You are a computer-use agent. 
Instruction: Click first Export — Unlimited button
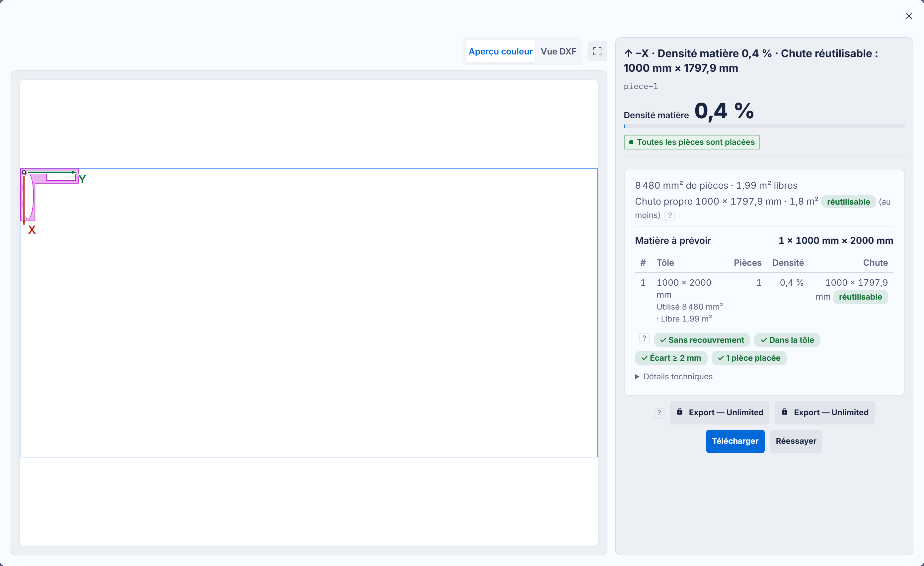[x=719, y=413]
